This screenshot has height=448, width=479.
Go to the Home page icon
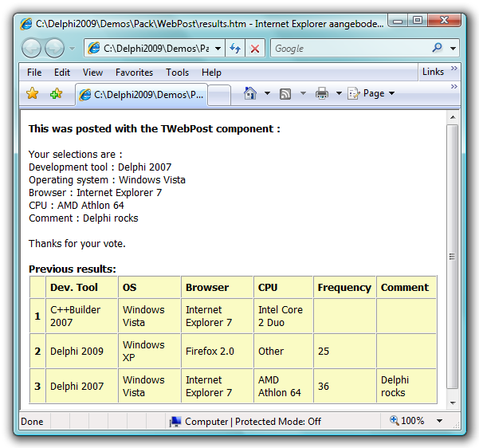point(250,94)
